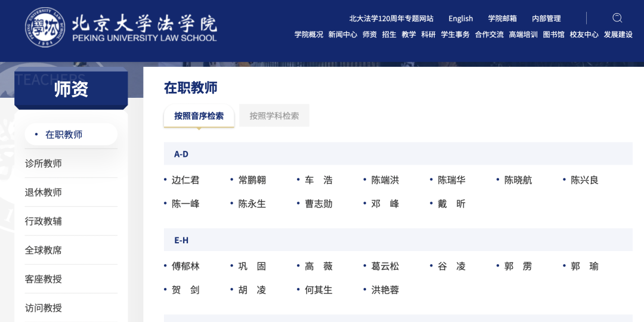Open teacher 洪艳蓉's profile
The width and height of the screenshot is (644, 322).
(x=385, y=290)
